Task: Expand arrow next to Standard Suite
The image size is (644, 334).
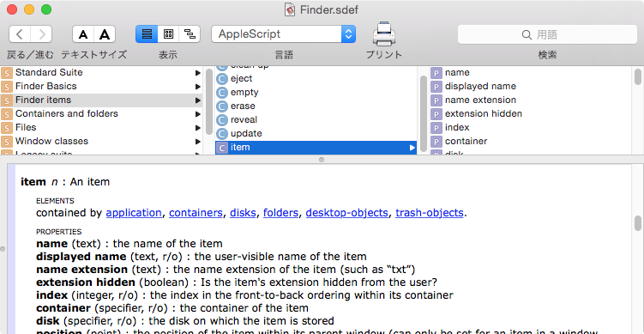Action: [x=198, y=73]
